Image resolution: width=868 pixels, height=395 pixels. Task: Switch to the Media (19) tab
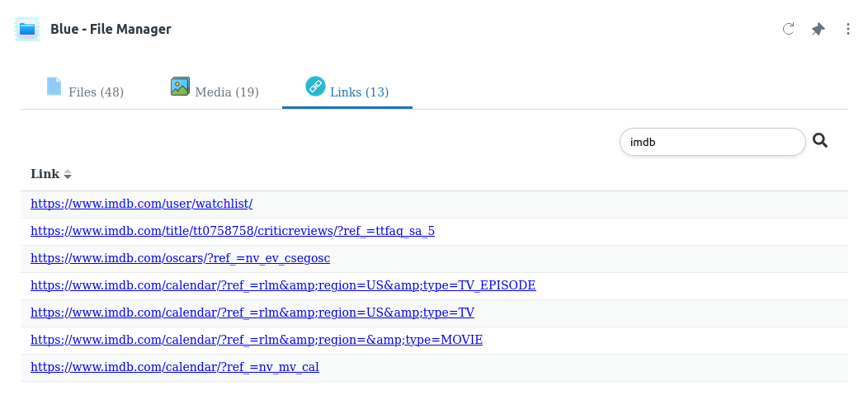tap(215, 88)
